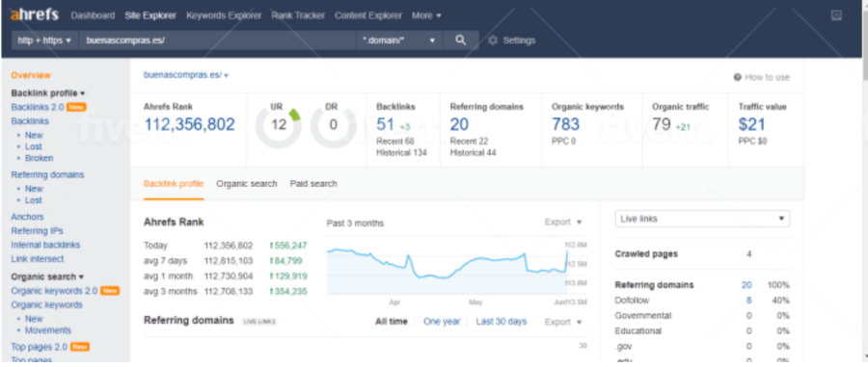The width and height of the screenshot is (868, 367).
Task: Open the More menu in top navigation
Action: pos(426,15)
